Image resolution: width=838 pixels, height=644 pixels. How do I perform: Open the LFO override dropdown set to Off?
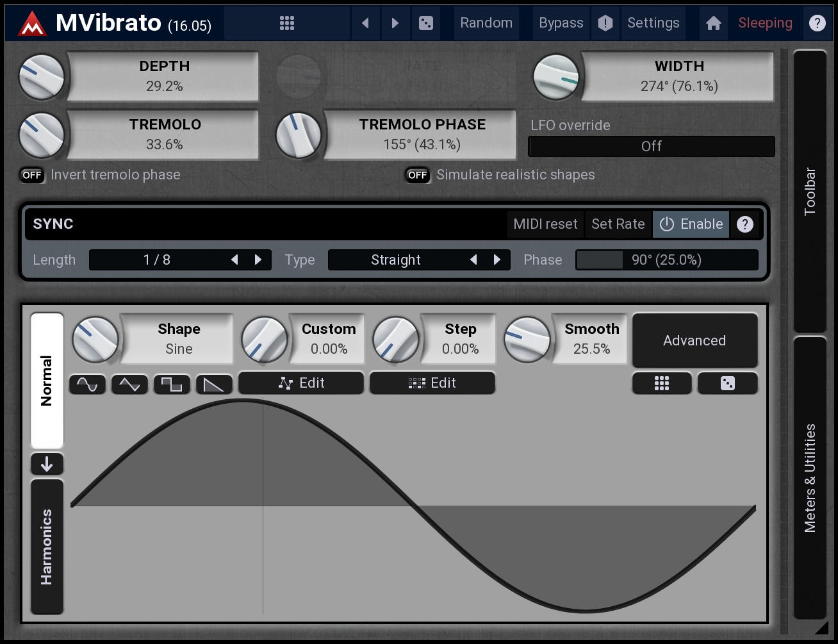(x=652, y=146)
